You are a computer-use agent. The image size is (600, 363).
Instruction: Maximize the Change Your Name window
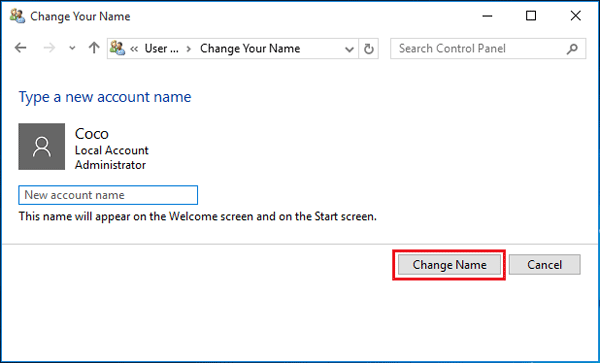coord(531,16)
